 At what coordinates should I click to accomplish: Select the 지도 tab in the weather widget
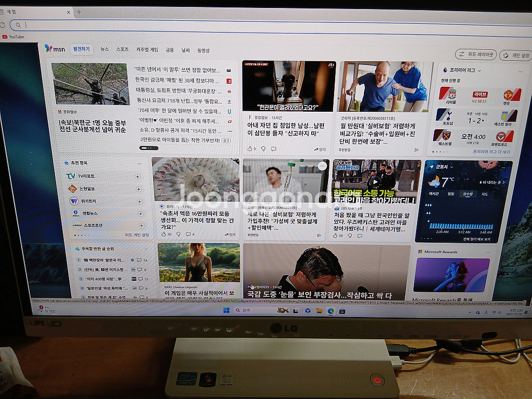click(x=485, y=194)
